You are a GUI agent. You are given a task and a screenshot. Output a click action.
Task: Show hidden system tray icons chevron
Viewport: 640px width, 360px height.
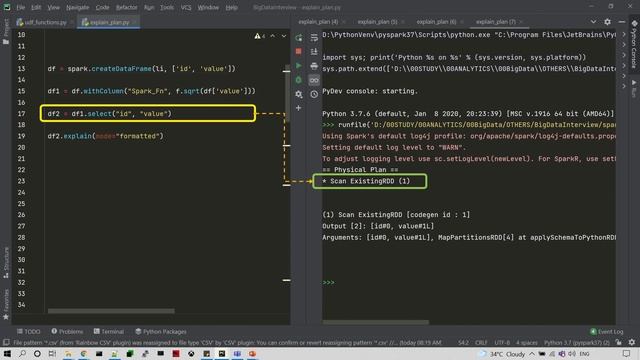click(x=532, y=354)
